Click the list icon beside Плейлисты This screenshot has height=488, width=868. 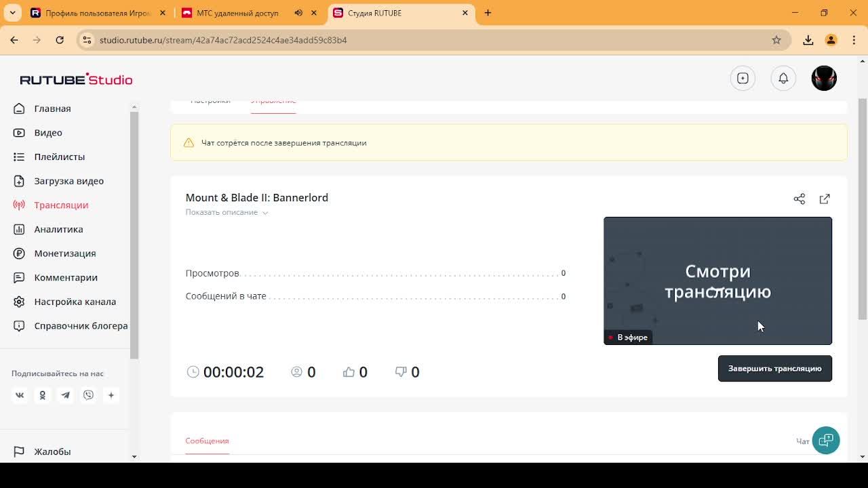(x=19, y=157)
